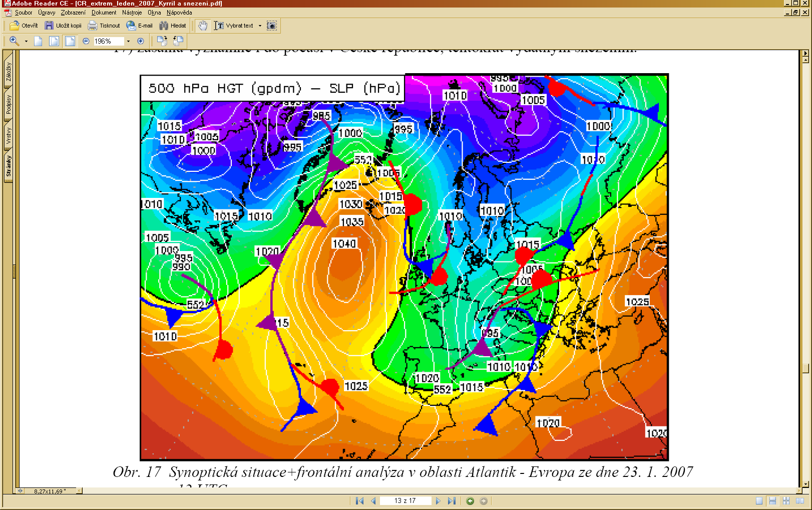Select the Hand tool
The height and width of the screenshot is (510, 812).
(x=203, y=26)
